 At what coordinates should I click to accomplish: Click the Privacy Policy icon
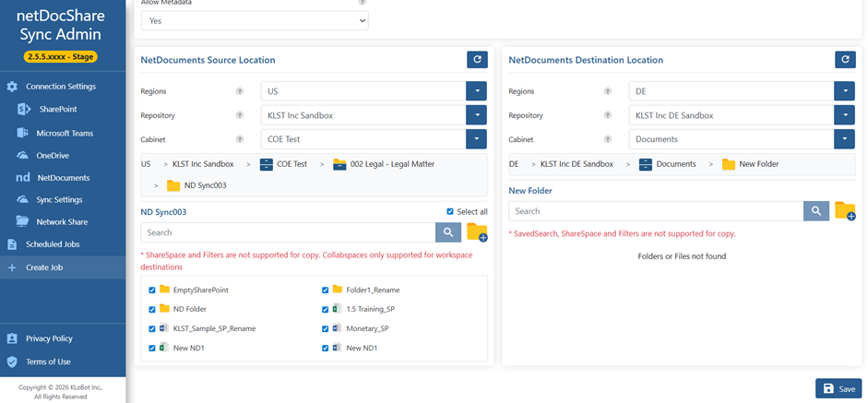click(x=12, y=338)
